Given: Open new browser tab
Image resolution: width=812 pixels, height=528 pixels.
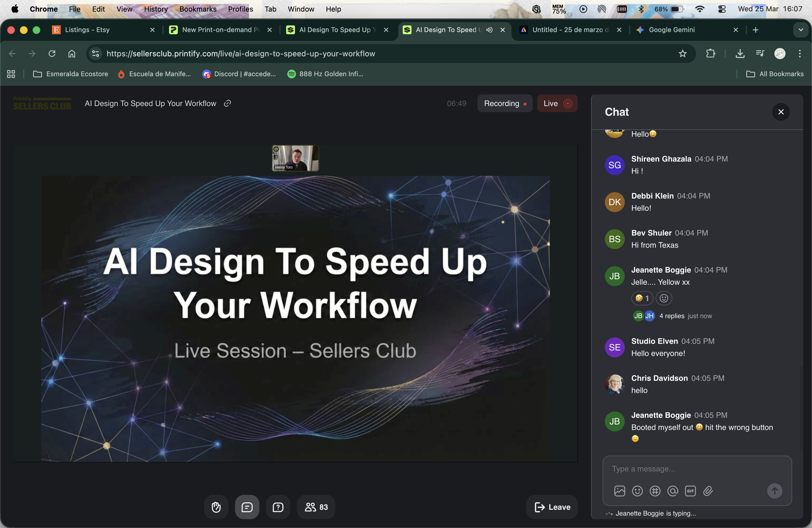Looking at the screenshot, I should (x=756, y=30).
